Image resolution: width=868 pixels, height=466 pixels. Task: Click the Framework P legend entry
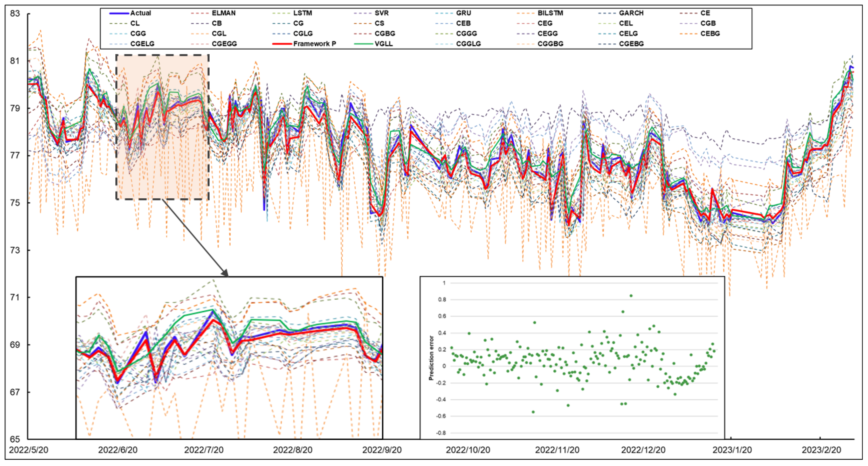click(x=314, y=44)
